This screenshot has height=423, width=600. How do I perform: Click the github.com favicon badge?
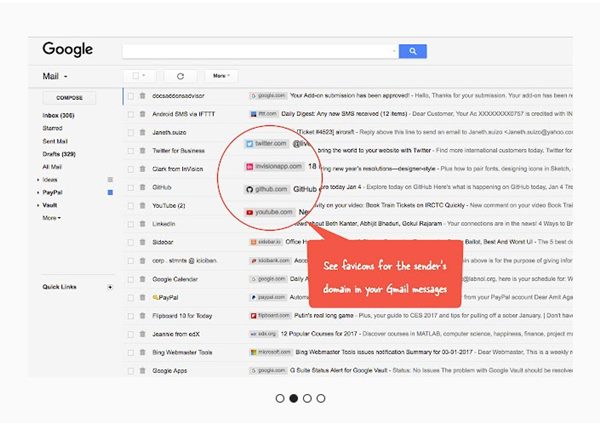267,189
